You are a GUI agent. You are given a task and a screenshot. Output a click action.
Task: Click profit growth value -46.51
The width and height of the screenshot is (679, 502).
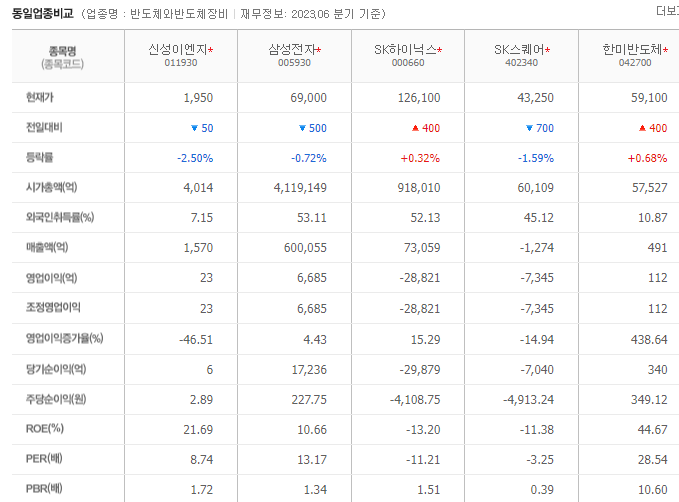click(x=196, y=340)
